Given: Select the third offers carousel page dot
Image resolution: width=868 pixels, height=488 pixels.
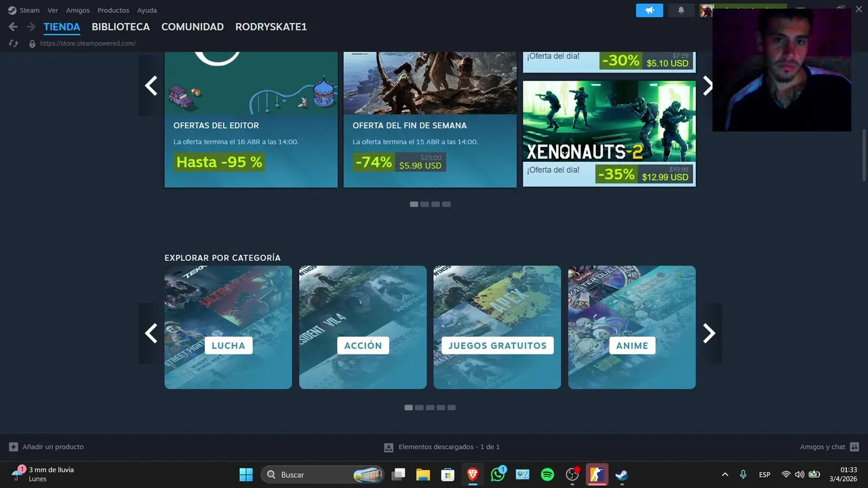Looking at the screenshot, I should click(x=435, y=204).
